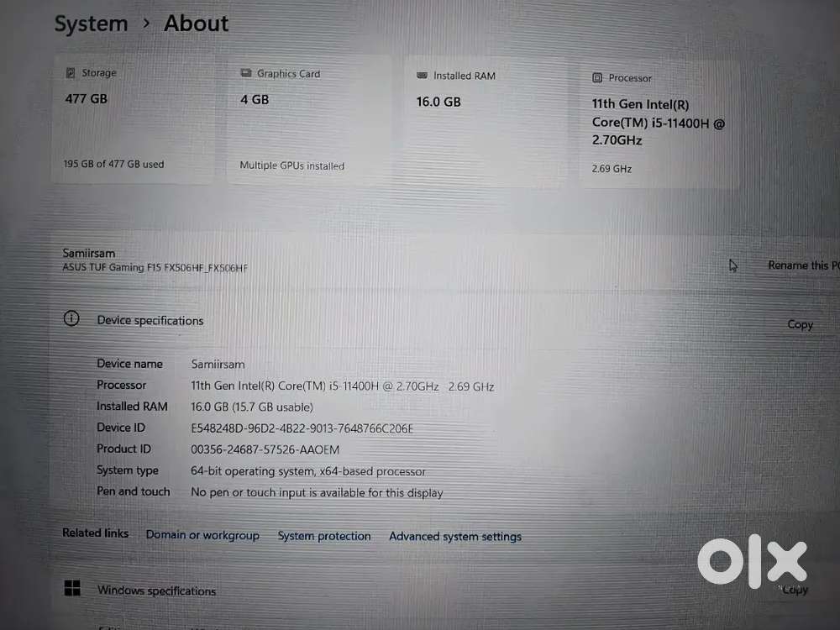The width and height of the screenshot is (840, 630).
Task: Click the Installed RAM icon
Action: pos(423,76)
